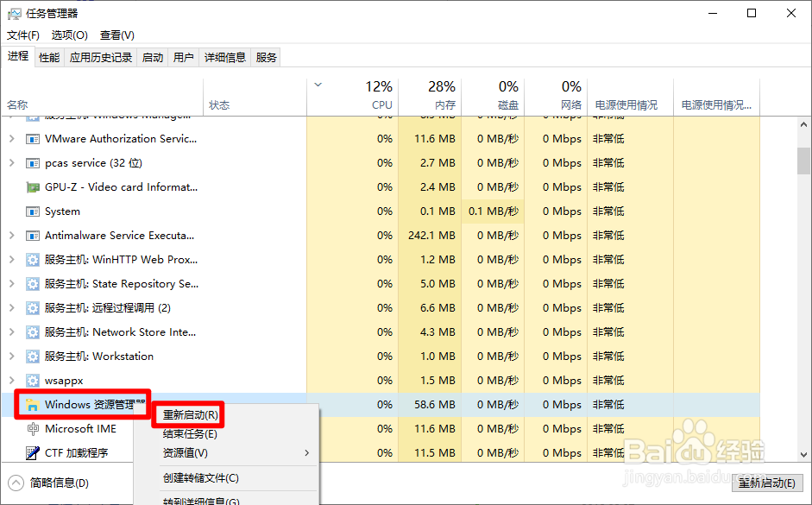This screenshot has height=505, width=812.
Task: Choose 结束任务(E) in context menu
Action: [x=190, y=434]
